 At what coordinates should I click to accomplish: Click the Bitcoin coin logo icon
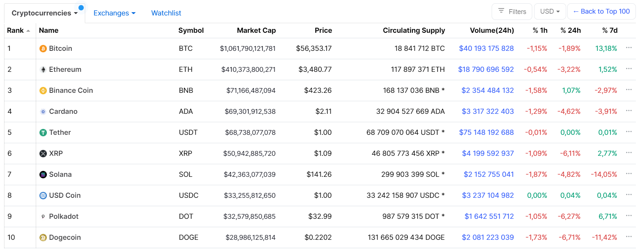click(x=43, y=49)
